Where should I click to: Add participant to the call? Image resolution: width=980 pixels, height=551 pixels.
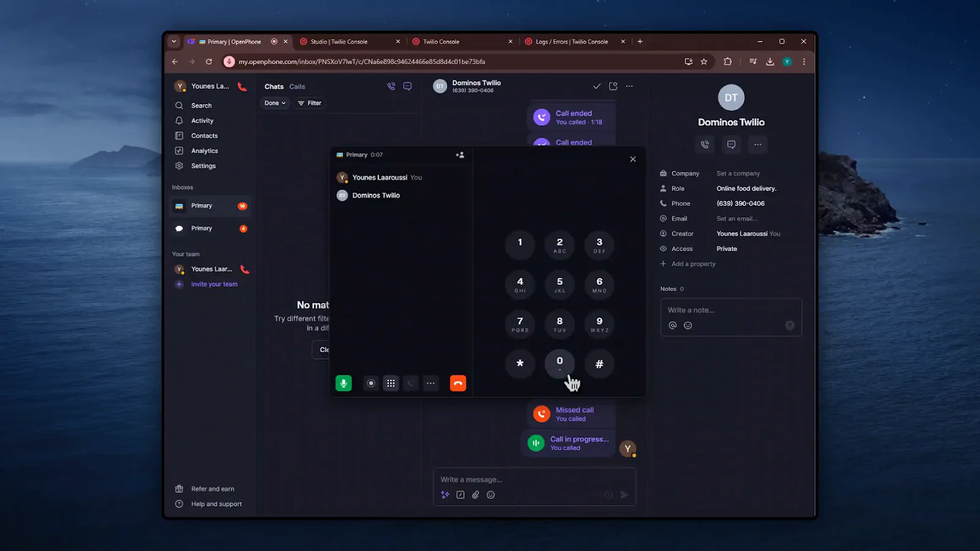coord(460,155)
